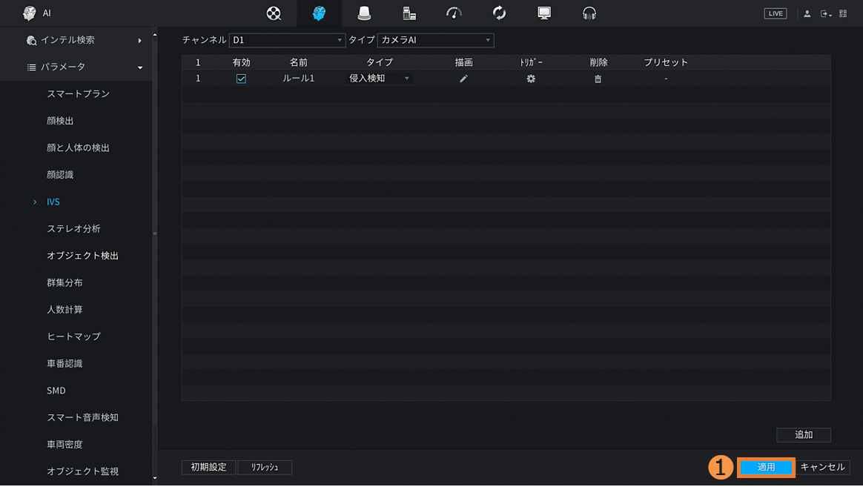Open the POS register icon in top bar
Viewport: 863px width, 504px height.
409,13
